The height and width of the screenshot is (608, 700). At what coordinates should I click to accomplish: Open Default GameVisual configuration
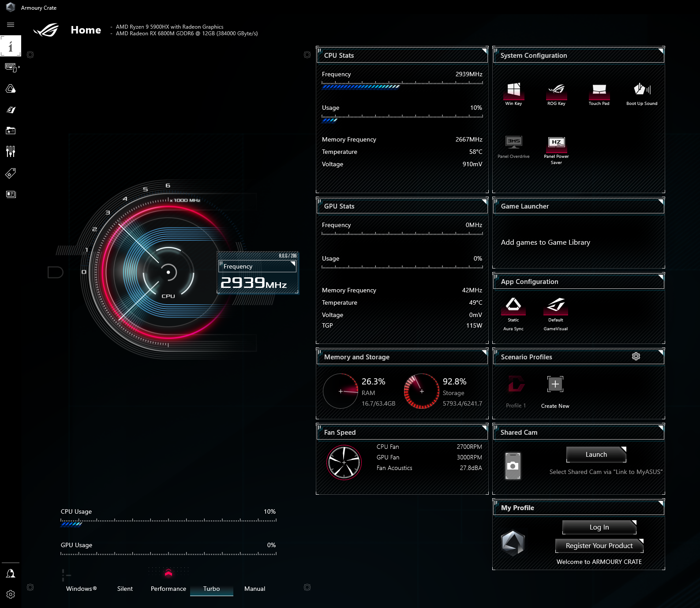tap(556, 314)
